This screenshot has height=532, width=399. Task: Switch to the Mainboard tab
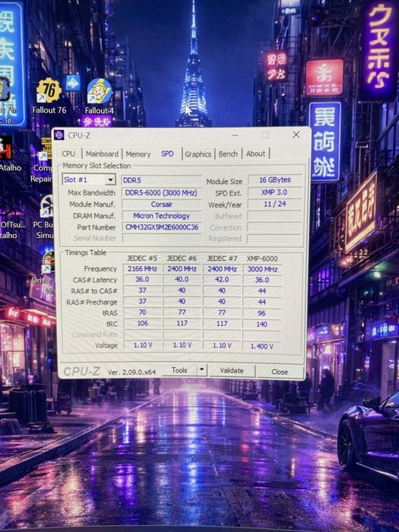point(102,154)
